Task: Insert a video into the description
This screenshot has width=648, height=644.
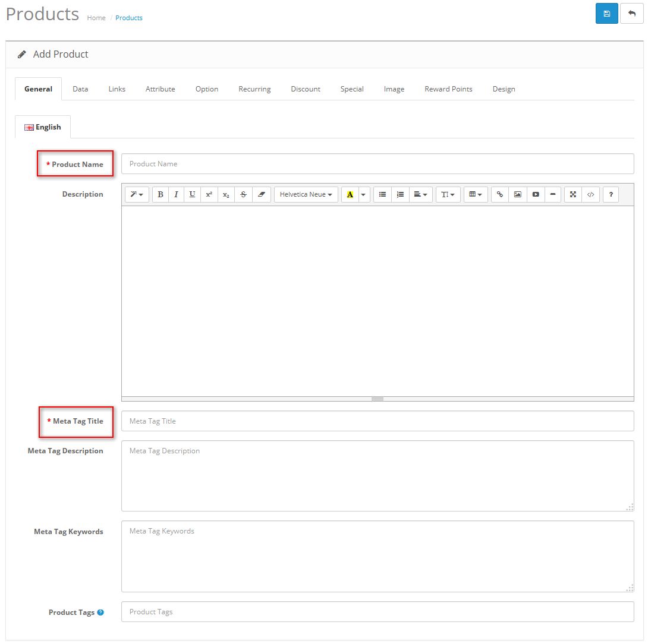Action: click(535, 194)
